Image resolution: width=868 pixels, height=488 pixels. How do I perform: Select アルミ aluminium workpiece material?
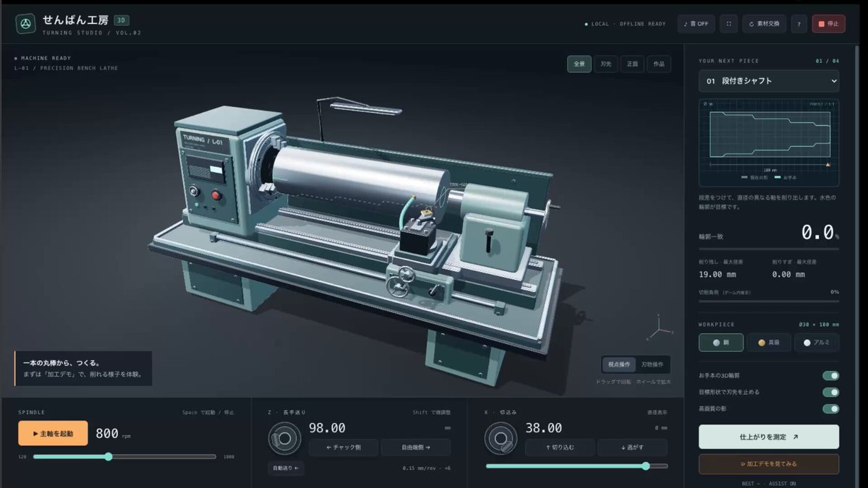[x=817, y=343]
